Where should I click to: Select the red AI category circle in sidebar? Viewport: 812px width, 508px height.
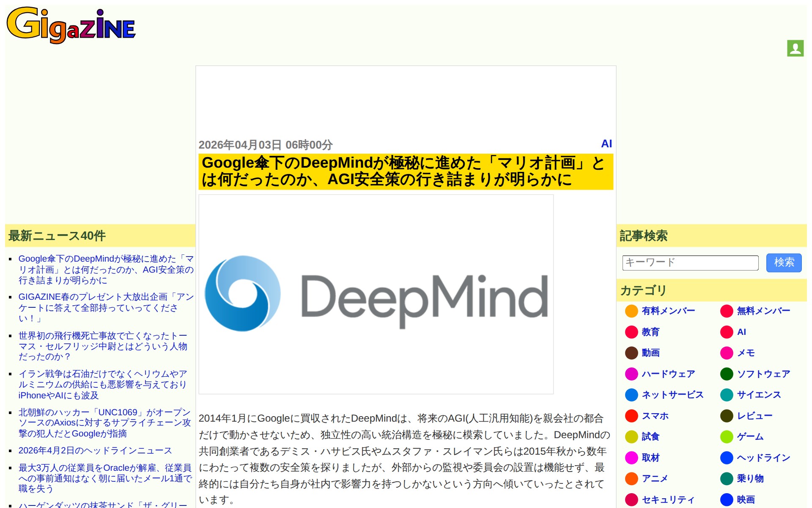tap(727, 332)
